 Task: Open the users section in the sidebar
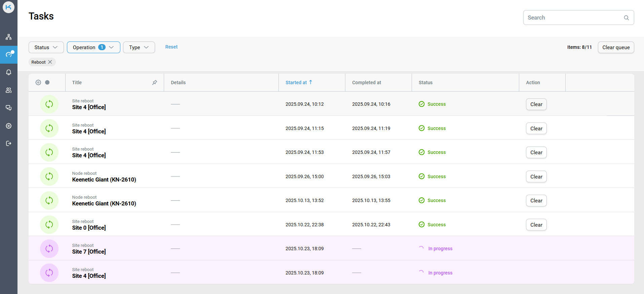click(9, 90)
